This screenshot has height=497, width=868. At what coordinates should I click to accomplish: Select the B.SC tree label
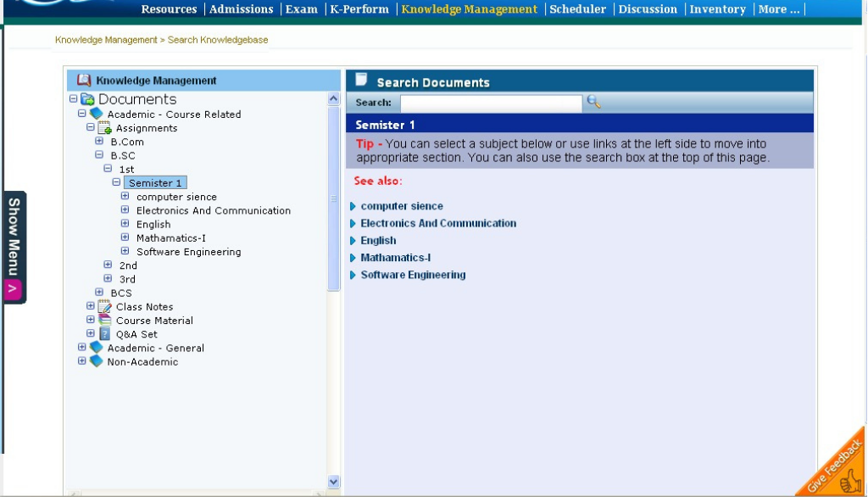pyautogui.click(x=123, y=156)
